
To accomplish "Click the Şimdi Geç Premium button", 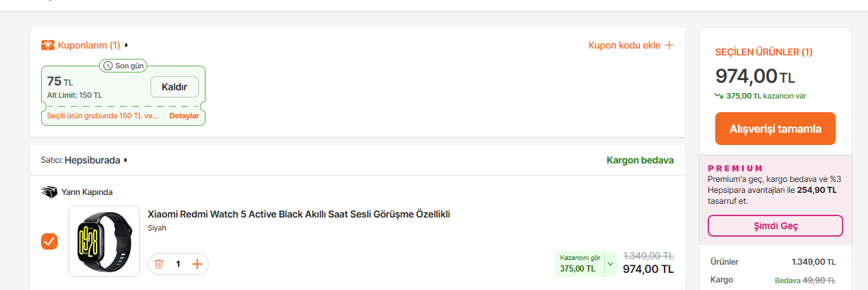I will (775, 226).
